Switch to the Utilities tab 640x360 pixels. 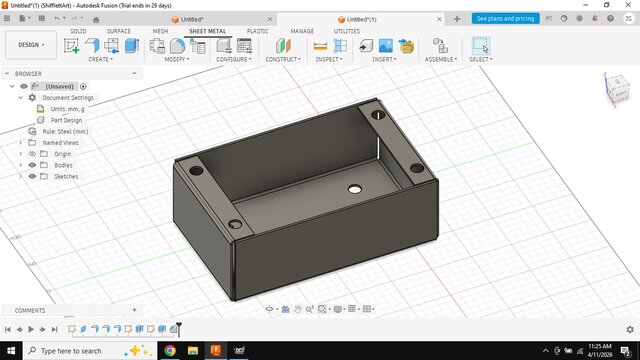click(x=347, y=31)
